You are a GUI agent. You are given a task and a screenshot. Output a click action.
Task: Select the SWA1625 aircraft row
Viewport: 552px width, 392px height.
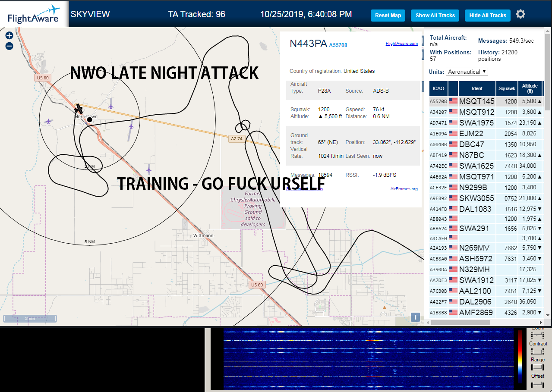coord(486,166)
